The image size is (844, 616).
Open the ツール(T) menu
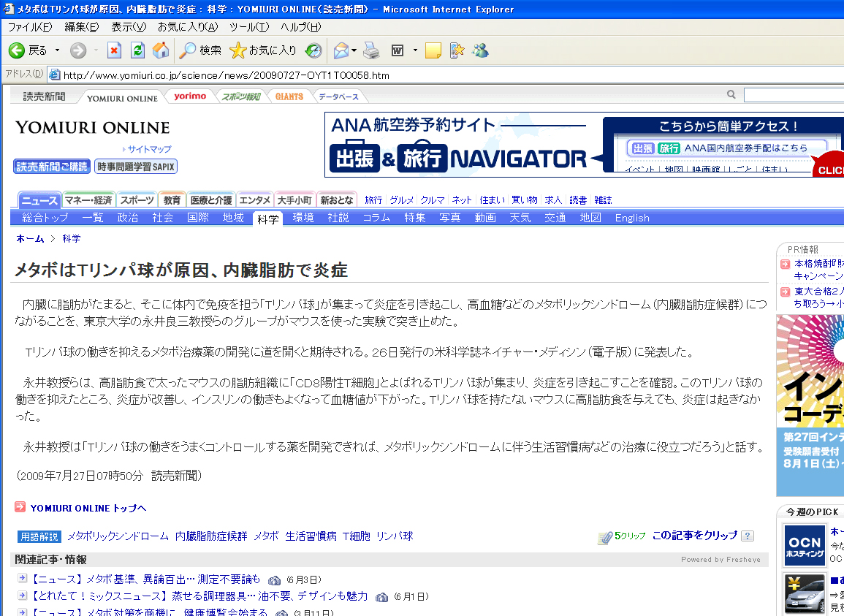coord(249,27)
